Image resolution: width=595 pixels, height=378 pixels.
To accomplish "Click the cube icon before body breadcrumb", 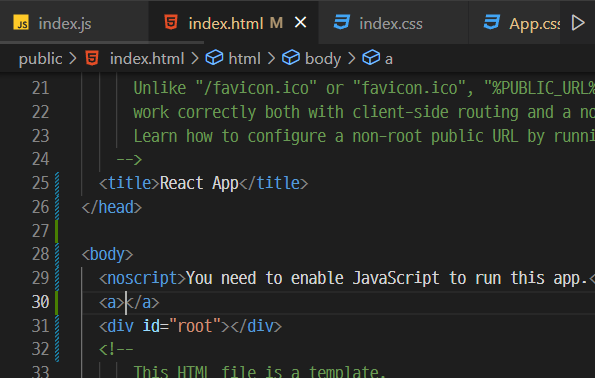I will [291, 58].
